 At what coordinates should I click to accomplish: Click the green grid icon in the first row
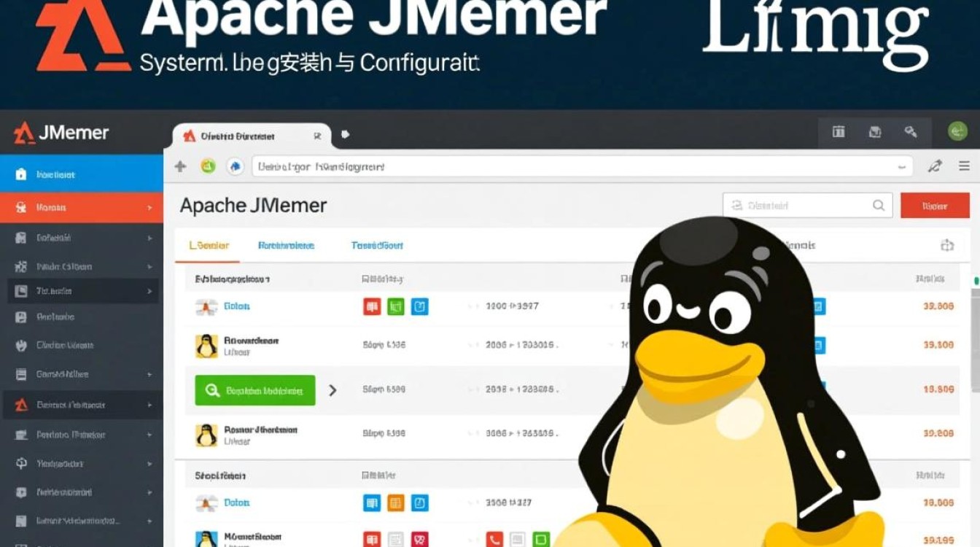click(396, 306)
